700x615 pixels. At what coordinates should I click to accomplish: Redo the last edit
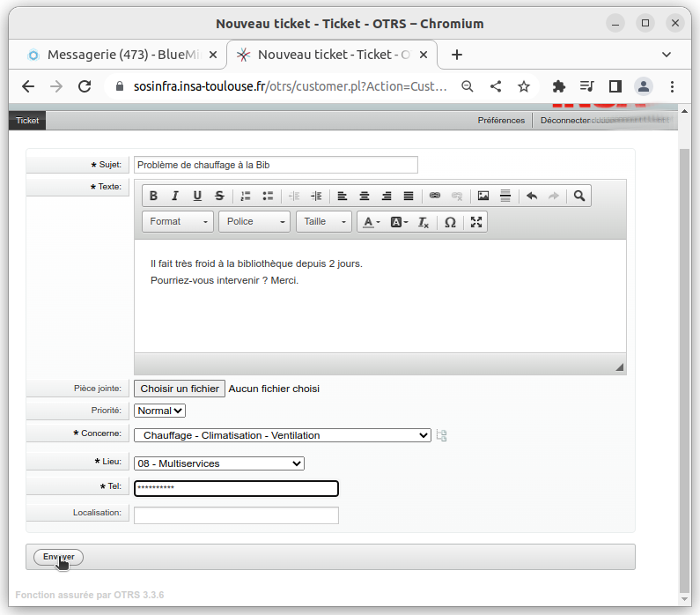(x=554, y=196)
